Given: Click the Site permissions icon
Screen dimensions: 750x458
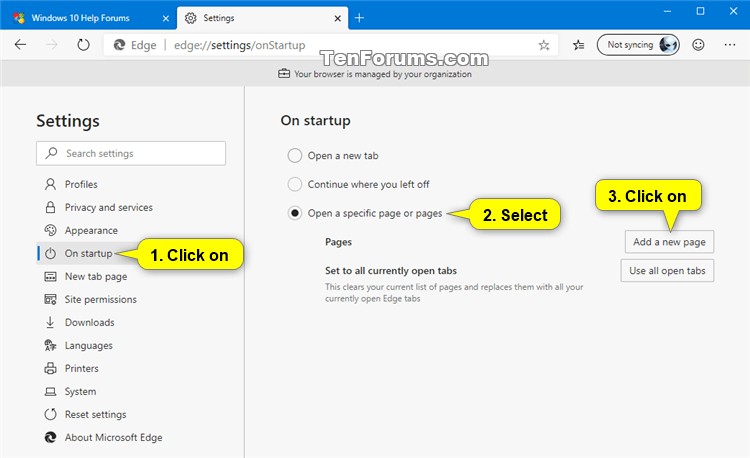Looking at the screenshot, I should click(x=50, y=299).
